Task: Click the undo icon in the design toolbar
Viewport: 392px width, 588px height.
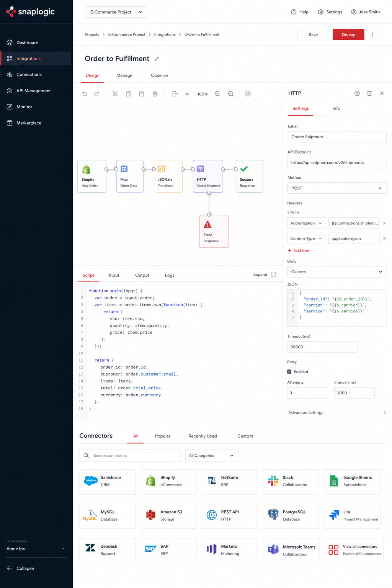Action: (x=85, y=94)
